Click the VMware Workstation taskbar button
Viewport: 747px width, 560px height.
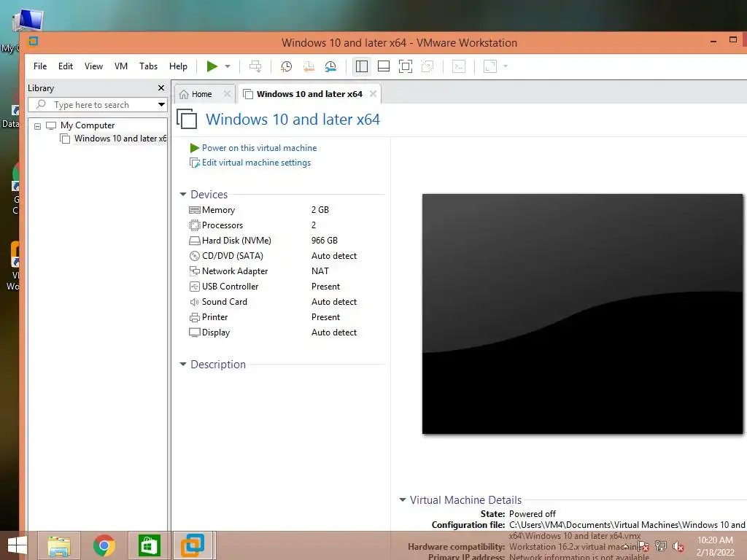[193, 545]
